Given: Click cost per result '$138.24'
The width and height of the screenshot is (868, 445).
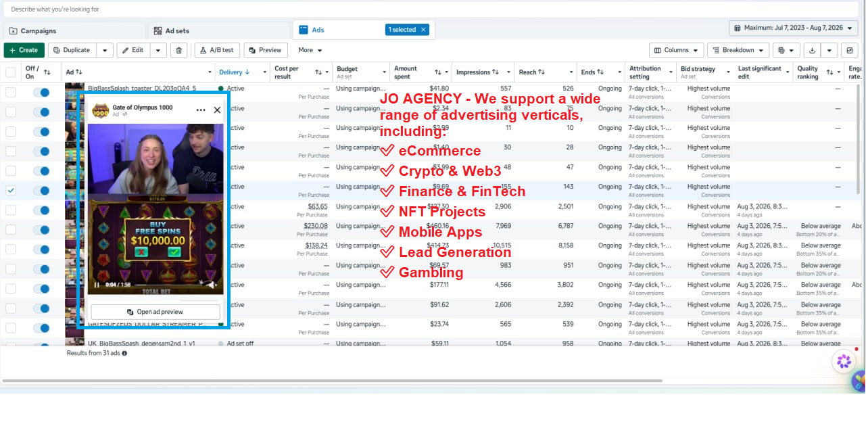Looking at the screenshot, I should click(316, 246).
